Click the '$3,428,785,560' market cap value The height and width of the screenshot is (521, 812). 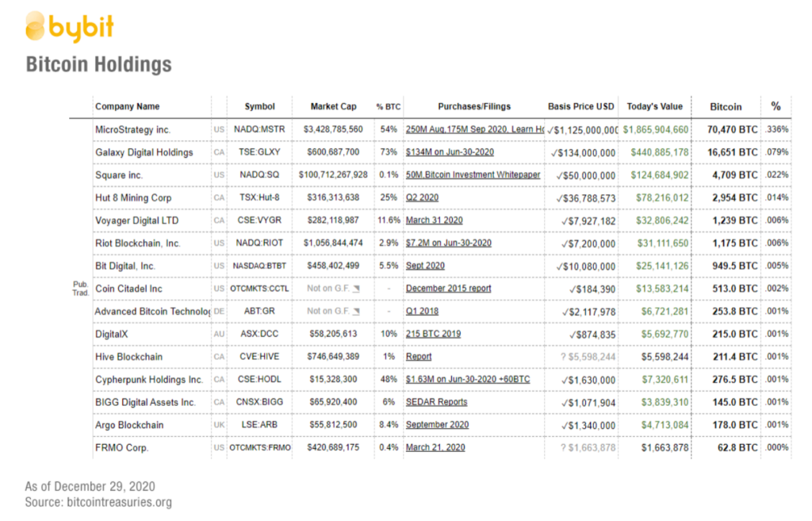point(334,129)
